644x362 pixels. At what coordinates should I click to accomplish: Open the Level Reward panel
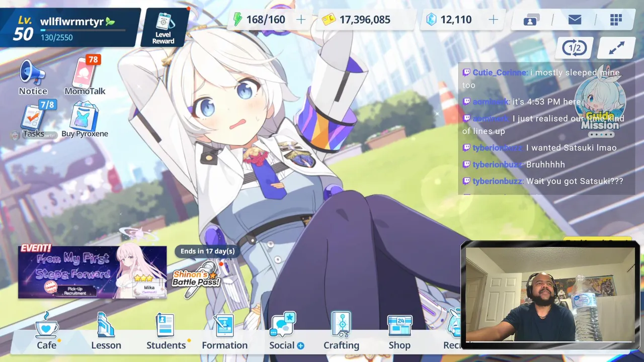[x=163, y=28]
